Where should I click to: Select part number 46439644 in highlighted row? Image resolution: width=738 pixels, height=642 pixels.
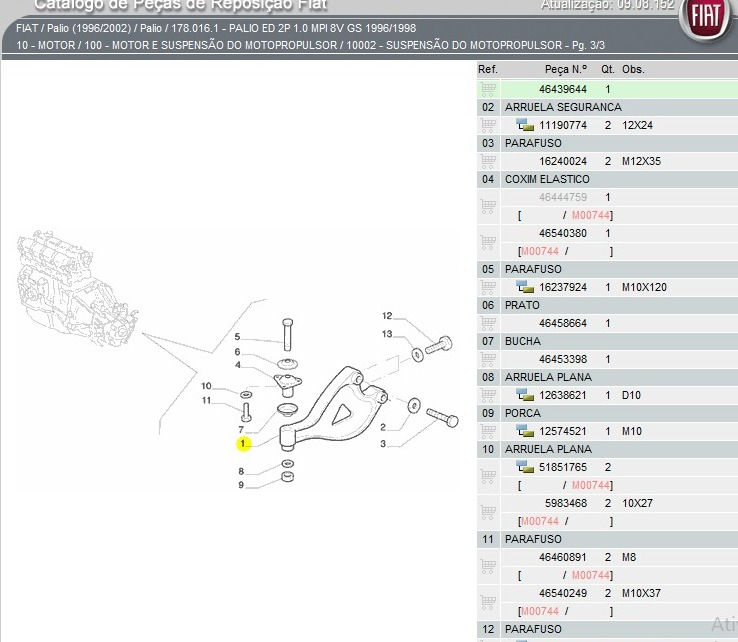pyautogui.click(x=563, y=89)
